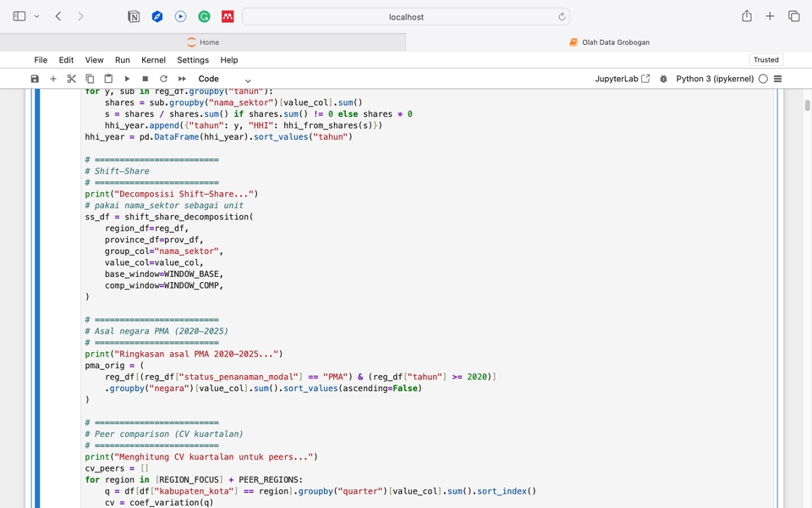
Task: Click the localhost address bar
Action: click(x=406, y=16)
